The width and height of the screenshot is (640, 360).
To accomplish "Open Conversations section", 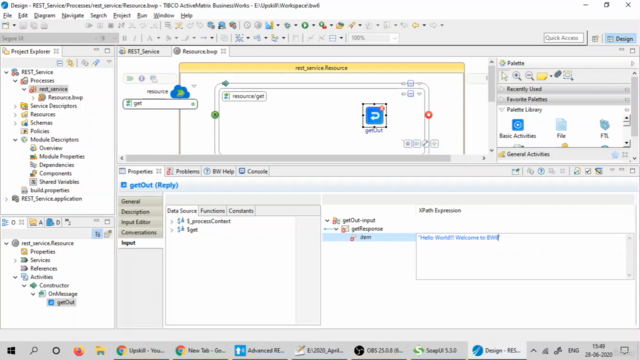I will click(140, 233).
